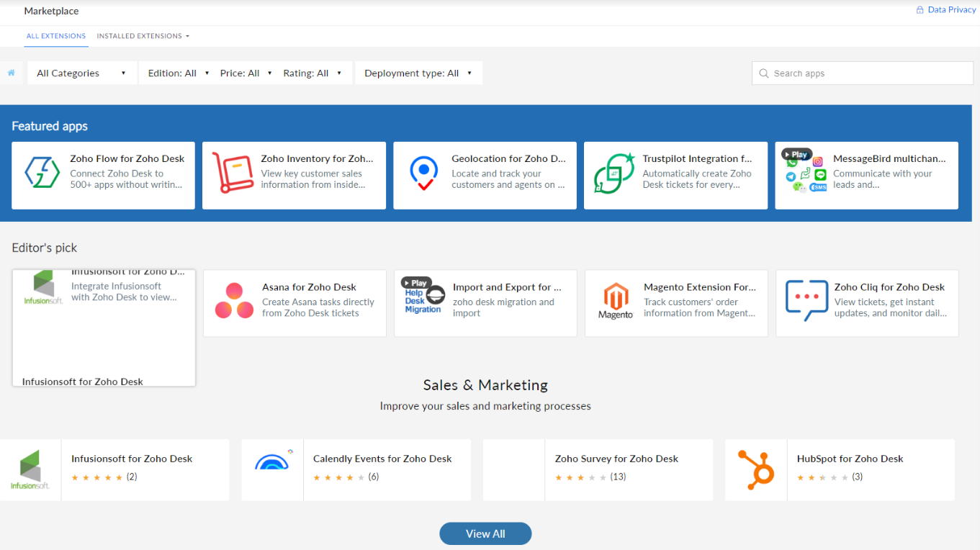Open the Rating filter dropdown
980x550 pixels.
(313, 73)
